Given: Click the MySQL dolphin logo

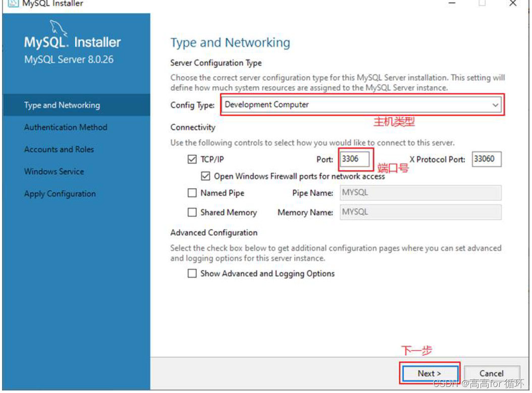Looking at the screenshot, I should click(x=59, y=28).
